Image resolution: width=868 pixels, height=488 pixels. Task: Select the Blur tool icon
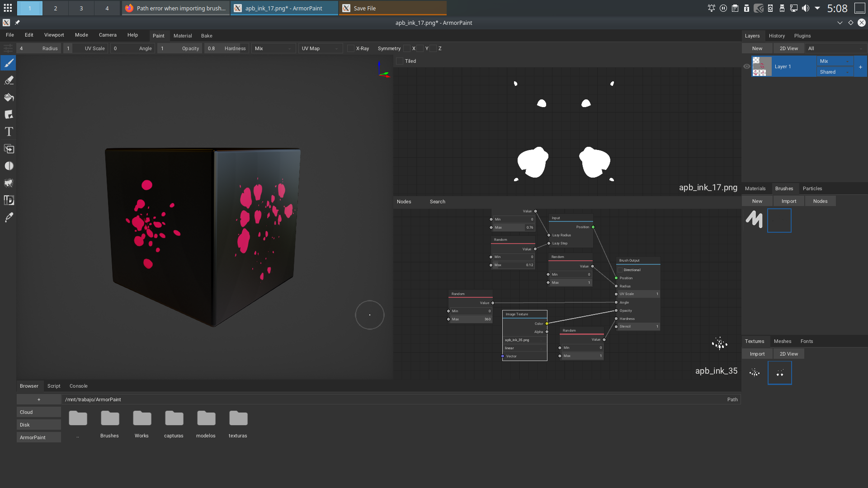pyautogui.click(x=9, y=166)
